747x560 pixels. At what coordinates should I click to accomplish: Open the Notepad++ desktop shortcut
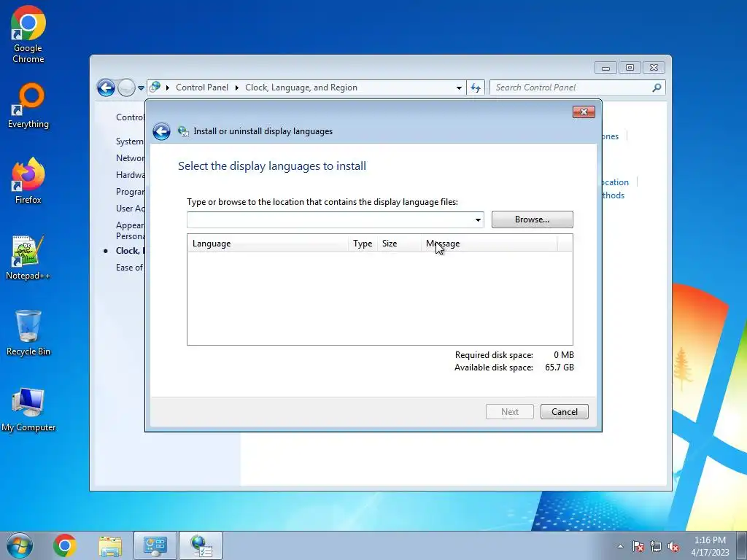(28, 257)
